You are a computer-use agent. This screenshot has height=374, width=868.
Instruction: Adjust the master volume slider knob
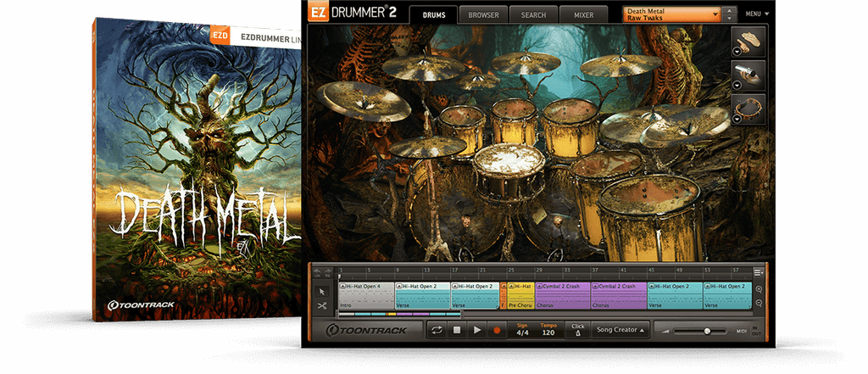tap(707, 331)
